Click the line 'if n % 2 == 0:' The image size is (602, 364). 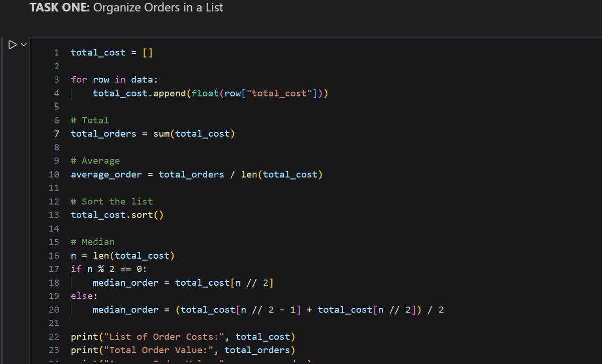109,269
